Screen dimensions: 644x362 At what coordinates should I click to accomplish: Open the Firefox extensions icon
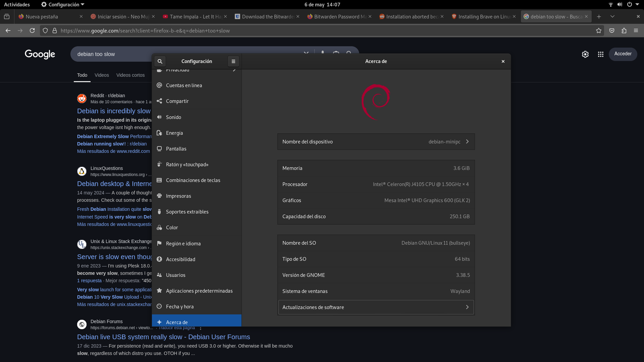624,31
